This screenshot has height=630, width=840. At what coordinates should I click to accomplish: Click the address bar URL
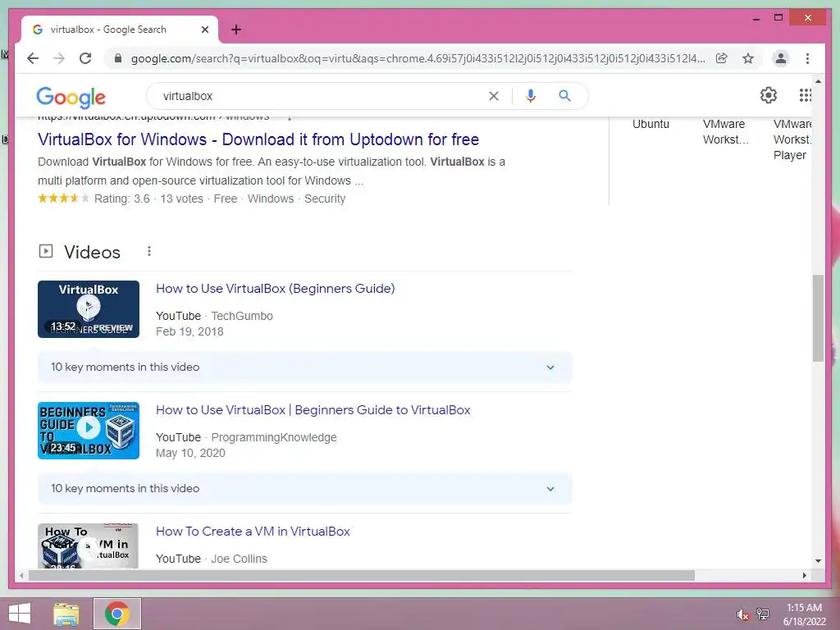[418, 58]
